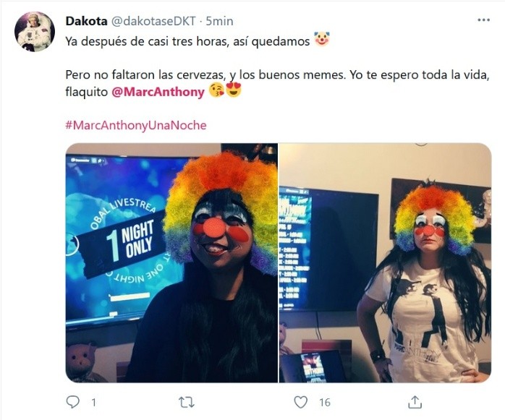Click the first line of the tweet text
The width and height of the screenshot is (505, 420).
187,41
